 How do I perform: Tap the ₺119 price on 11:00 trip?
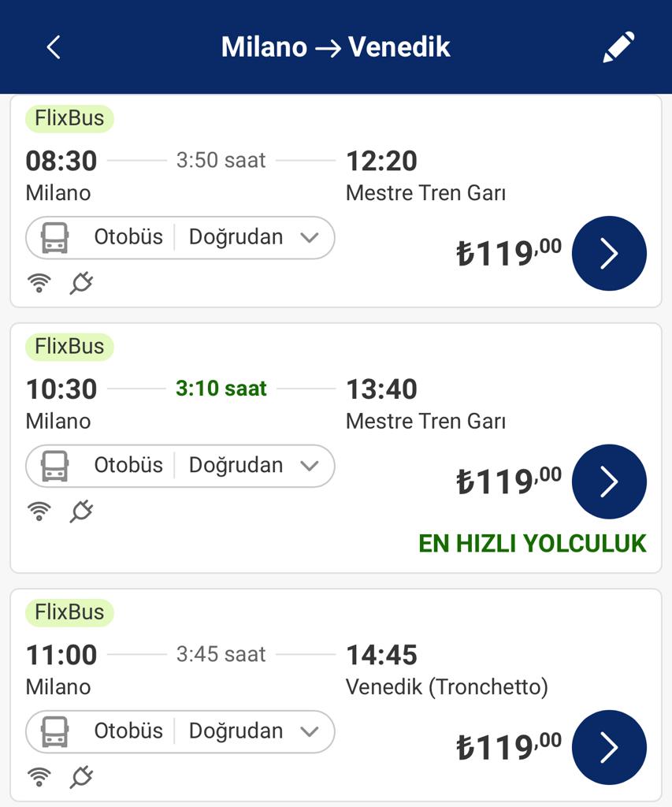(x=508, y=747)
